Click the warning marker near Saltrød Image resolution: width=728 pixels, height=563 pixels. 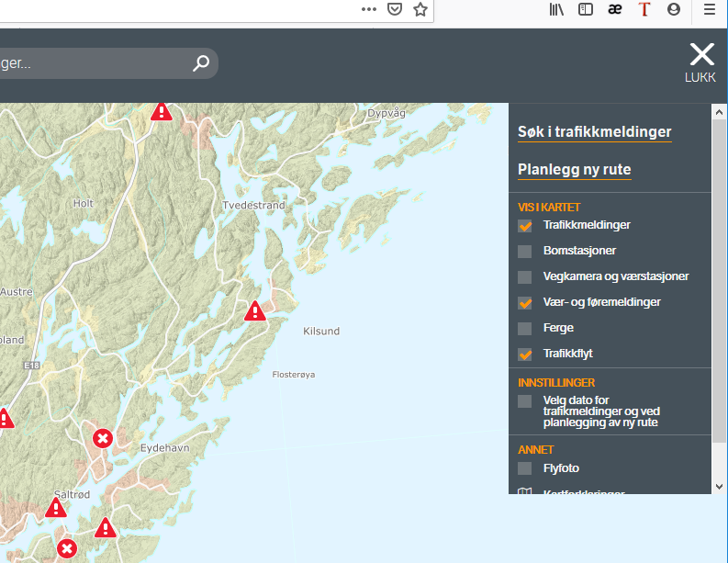pos(56,508)
